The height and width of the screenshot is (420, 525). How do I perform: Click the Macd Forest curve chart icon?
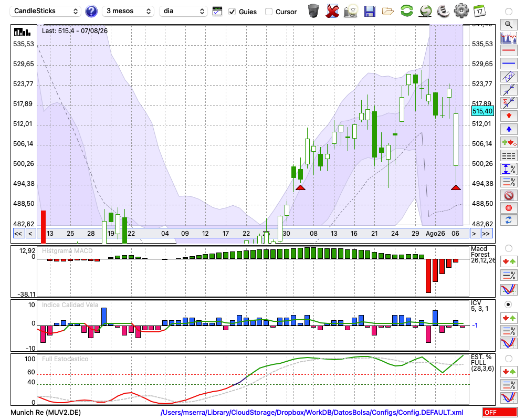509,289
